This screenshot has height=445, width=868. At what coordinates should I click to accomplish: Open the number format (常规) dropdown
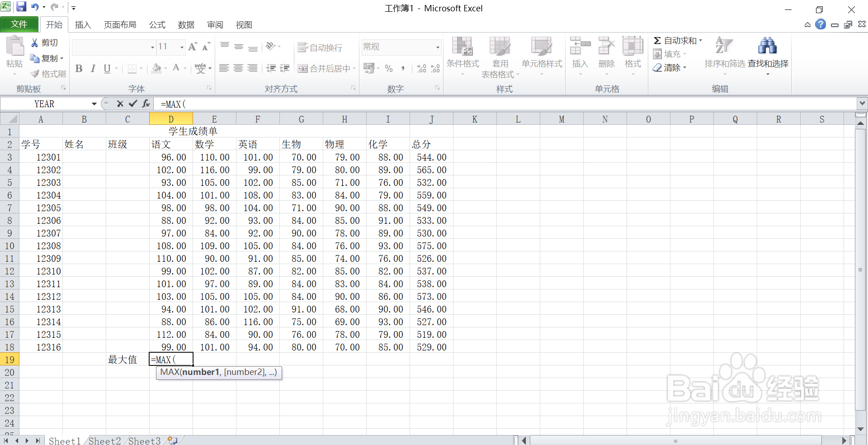437,47
